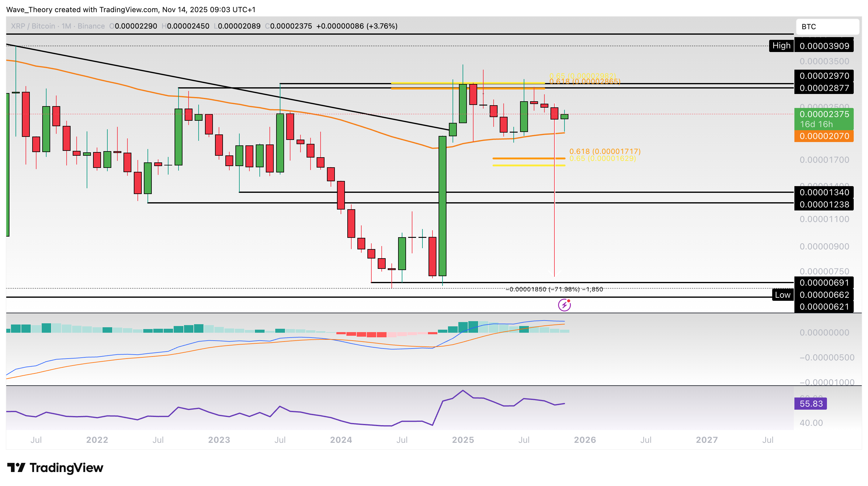
Task: Click the 0.00001238 horizontal line price label
Action: pyautogui.click(x=824, y=205)
